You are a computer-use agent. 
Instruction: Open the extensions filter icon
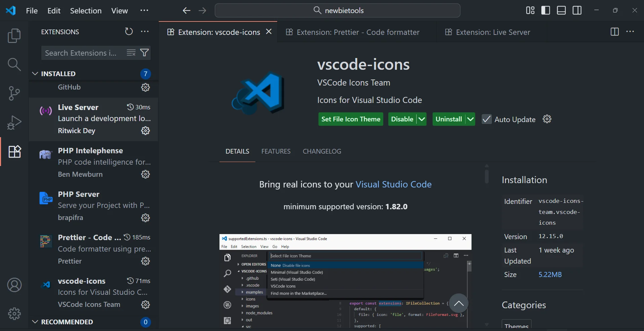click(144, 53)
